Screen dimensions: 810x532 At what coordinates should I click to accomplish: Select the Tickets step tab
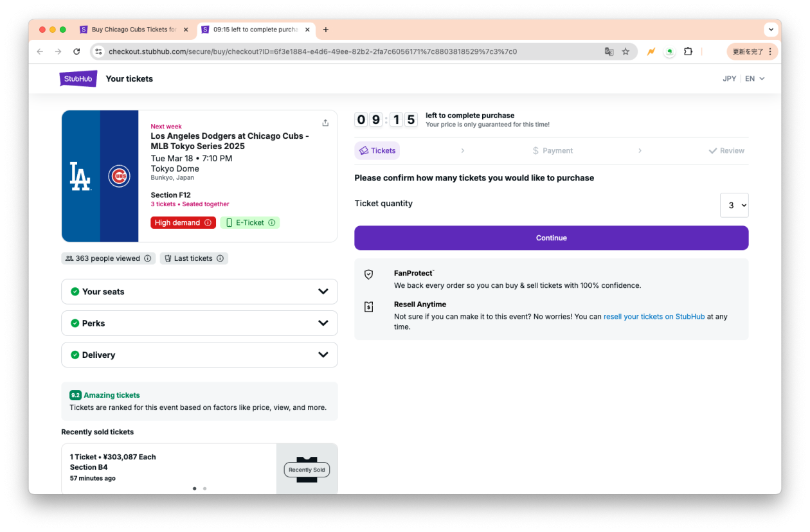pos(377,151)
